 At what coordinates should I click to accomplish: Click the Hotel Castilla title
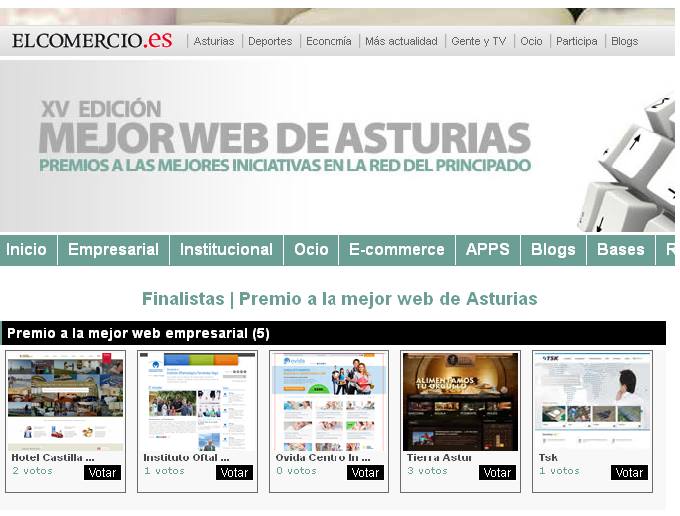pos(52,457)
